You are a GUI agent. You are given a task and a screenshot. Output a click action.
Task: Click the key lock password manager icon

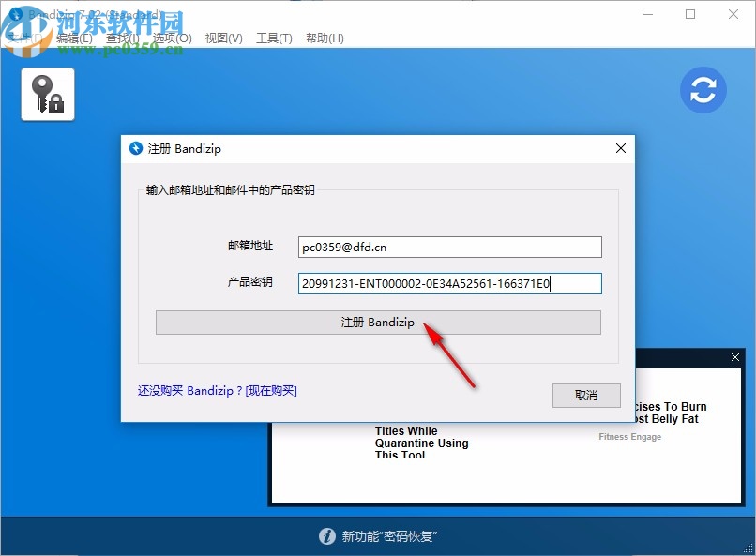[47, 94]
